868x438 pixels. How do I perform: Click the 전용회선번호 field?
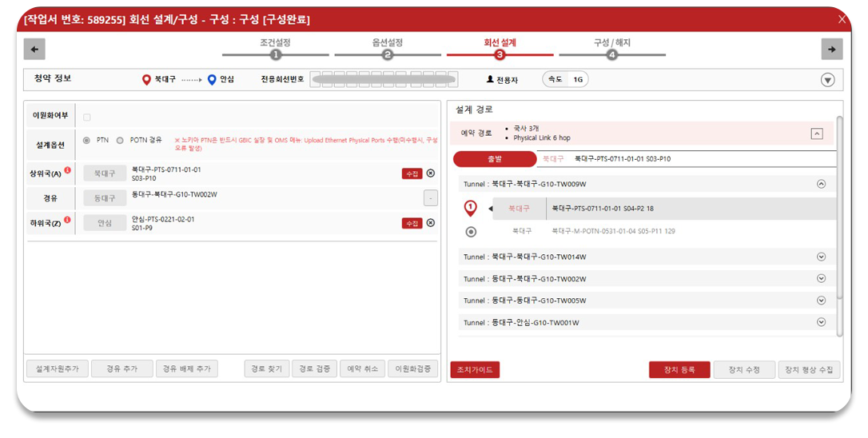point(384,80)
